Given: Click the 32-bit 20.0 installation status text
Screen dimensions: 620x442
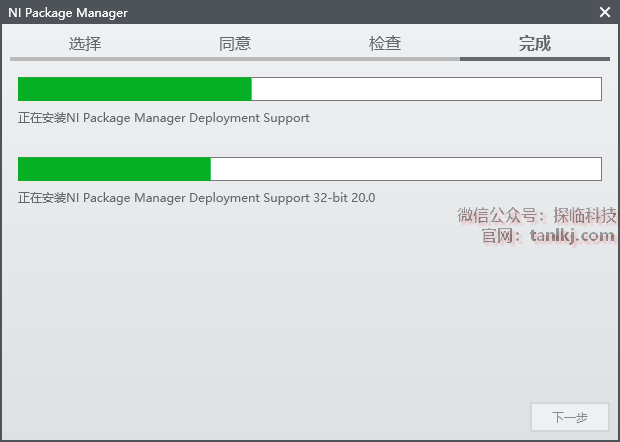Looking at the screenshot, I should pos(197,198).
